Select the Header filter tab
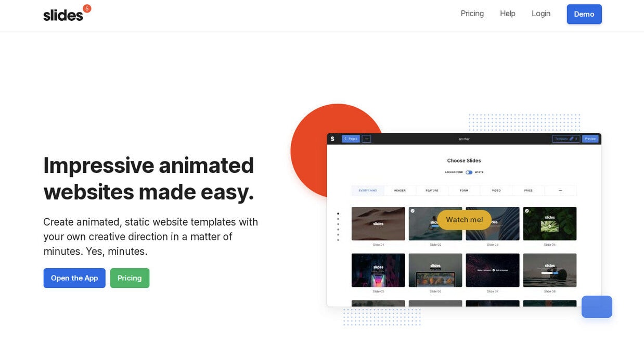 tap(400, 191)
